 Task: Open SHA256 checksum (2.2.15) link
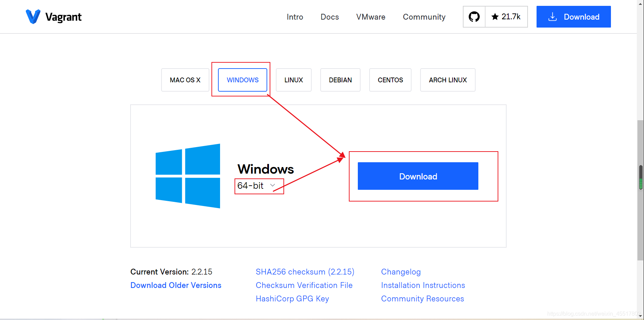click(305, 272)
